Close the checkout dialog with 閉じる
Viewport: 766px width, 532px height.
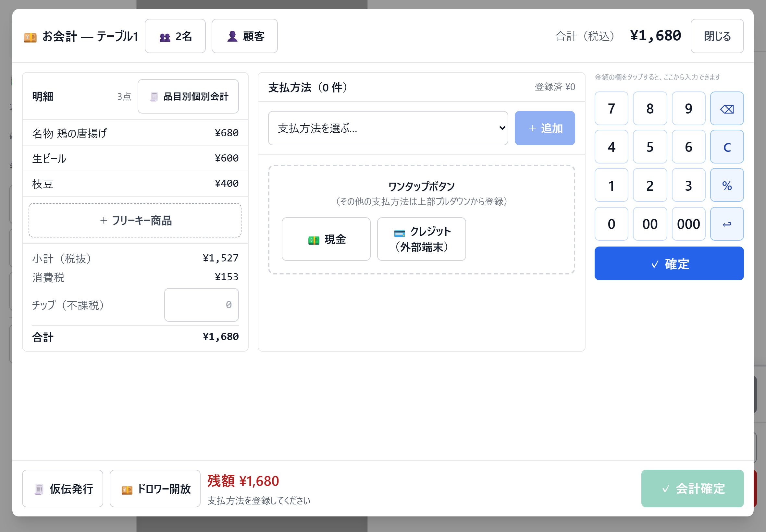(x=717, y=36)
